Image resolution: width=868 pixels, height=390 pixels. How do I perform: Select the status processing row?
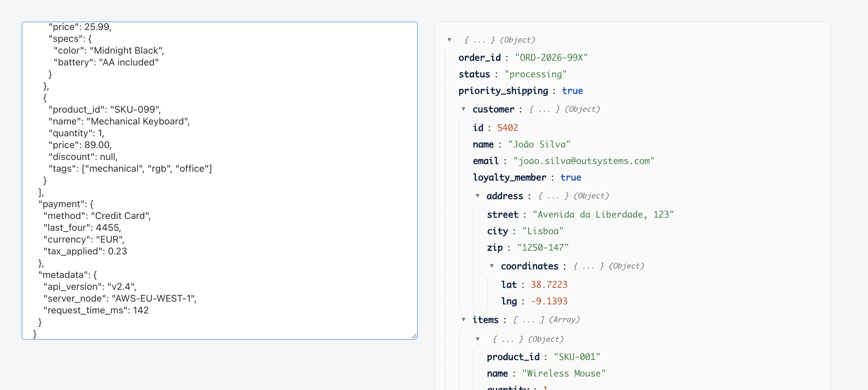click(513, 74)
